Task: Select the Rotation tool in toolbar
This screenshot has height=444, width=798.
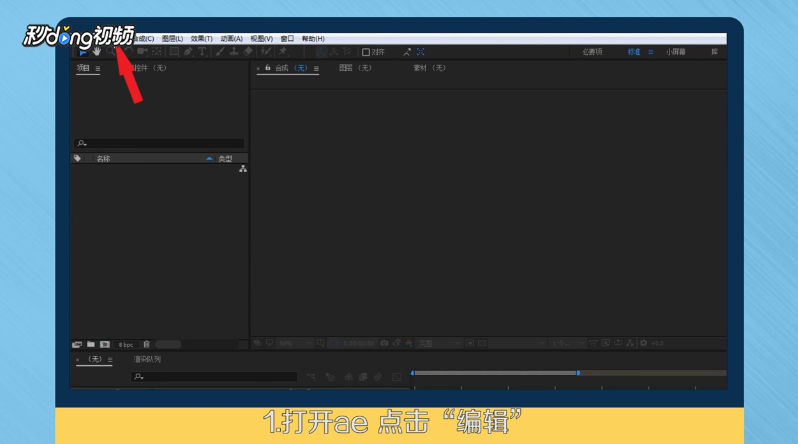Action: (128, 51)
